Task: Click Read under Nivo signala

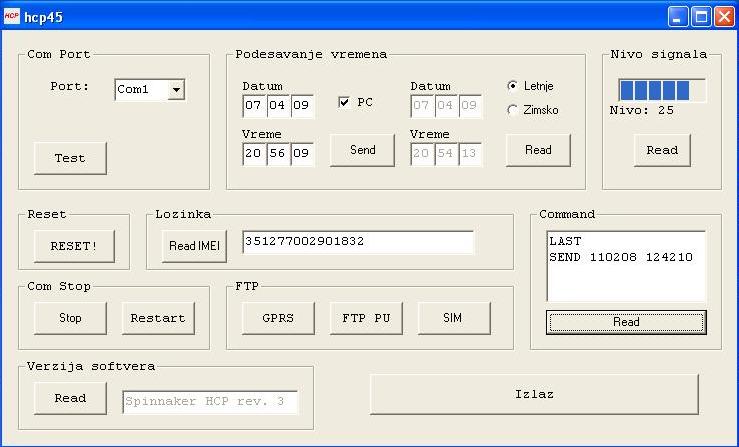Action: pyautogui.click(x=661, y=150)
